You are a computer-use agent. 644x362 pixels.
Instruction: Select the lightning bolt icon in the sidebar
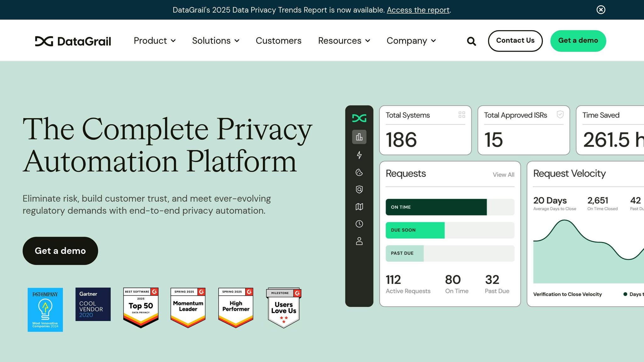359,155
